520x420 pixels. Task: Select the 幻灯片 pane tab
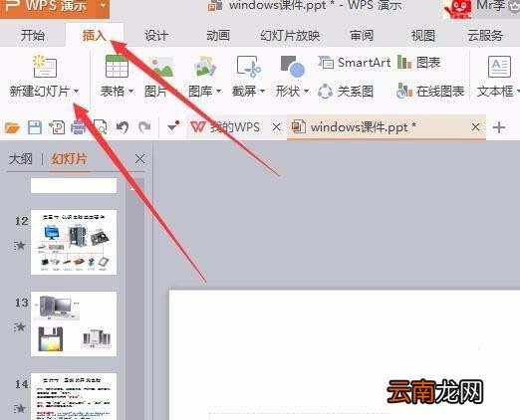click(x=69, y=159)
